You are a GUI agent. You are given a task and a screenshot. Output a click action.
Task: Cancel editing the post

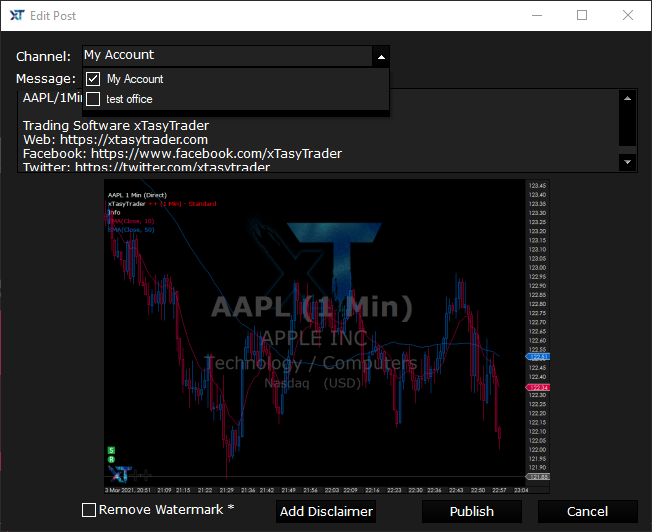coord(587,511)
